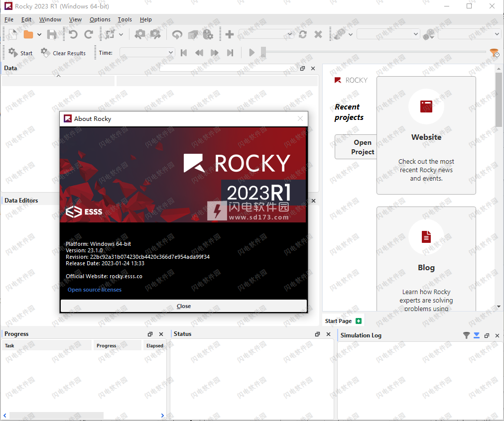The height and width of the screenshot is (421, 504).
Task: Step back with the rewind control
Action: point(199,53)
